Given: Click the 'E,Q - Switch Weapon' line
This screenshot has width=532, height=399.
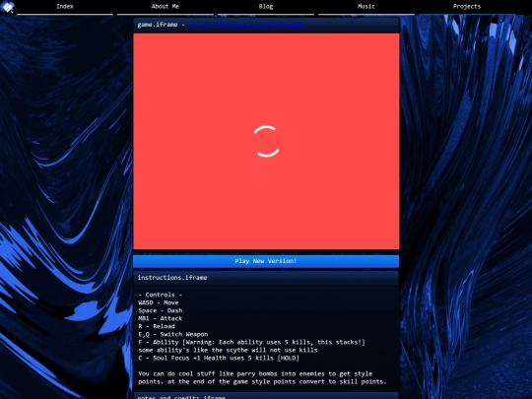Looking at the screenshot, I should point(173,334).
